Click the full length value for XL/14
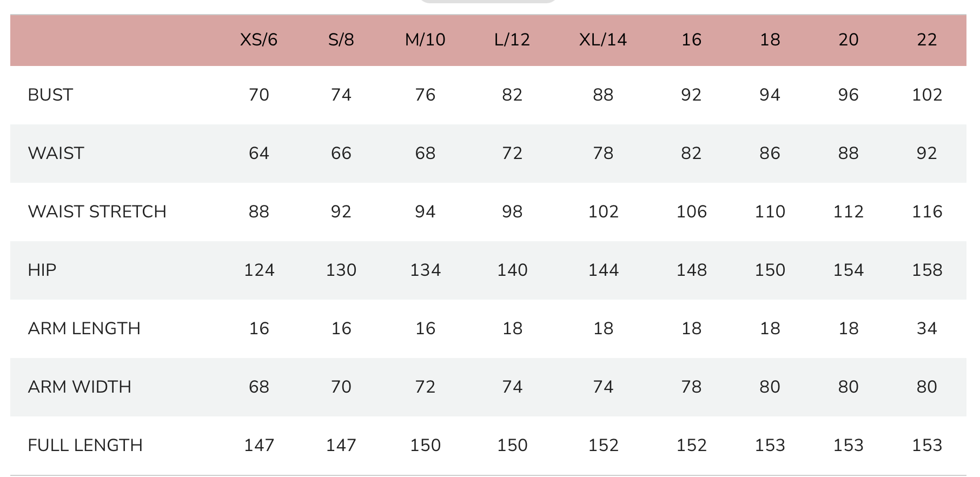 602,446
